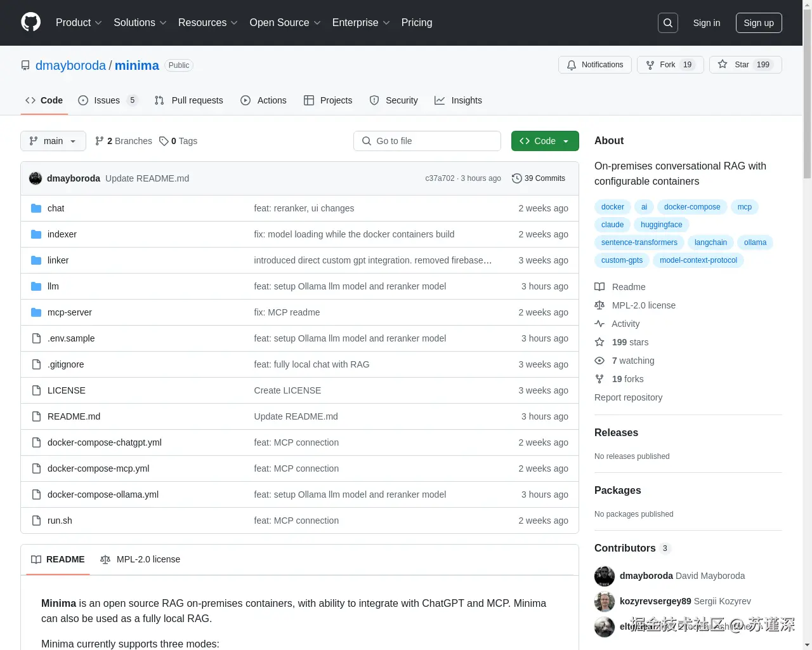Expand the Open Source menu
This screenshot has height=650, width=812.
(285, 23)
